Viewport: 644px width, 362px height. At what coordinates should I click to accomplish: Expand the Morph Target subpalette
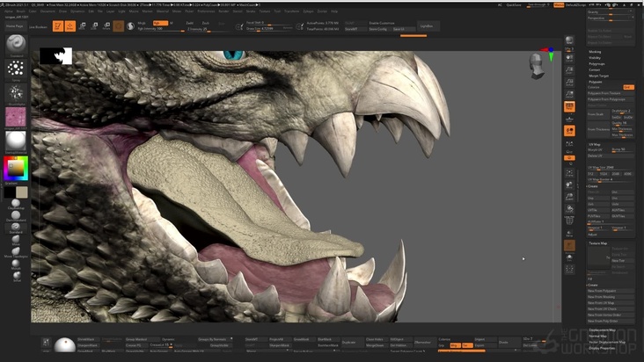[x=599, y=76]
